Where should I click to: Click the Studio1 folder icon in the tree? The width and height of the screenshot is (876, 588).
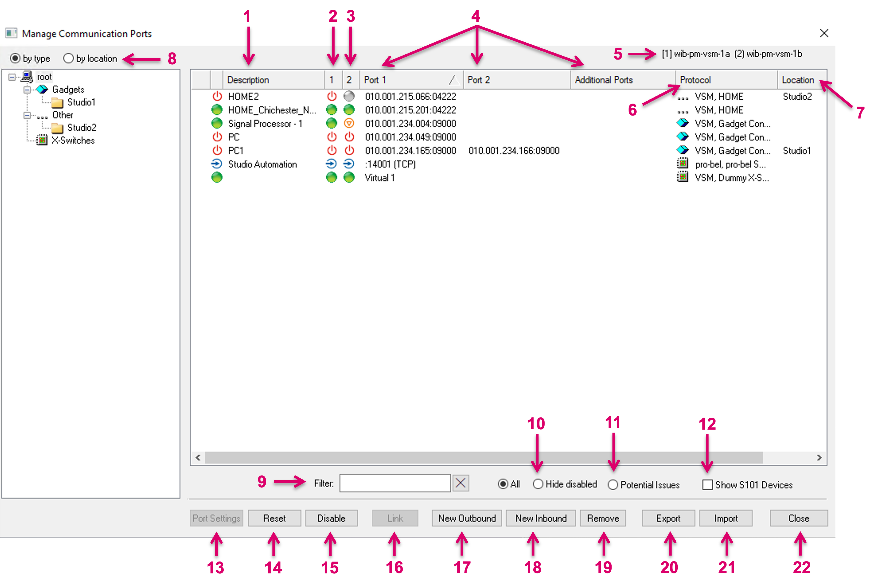pyautogui.click(x=57, y=102)
